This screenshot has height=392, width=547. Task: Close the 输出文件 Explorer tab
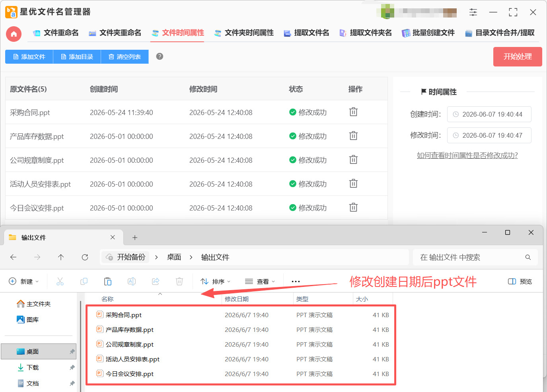click(x=113, y=237)
